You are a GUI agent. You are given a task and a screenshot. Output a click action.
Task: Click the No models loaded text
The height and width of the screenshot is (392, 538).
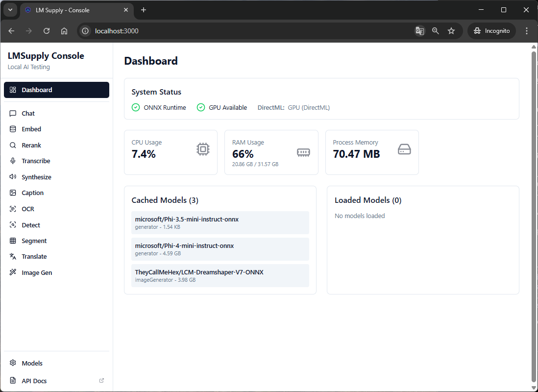pyautogui.click(x=360, y=216)
